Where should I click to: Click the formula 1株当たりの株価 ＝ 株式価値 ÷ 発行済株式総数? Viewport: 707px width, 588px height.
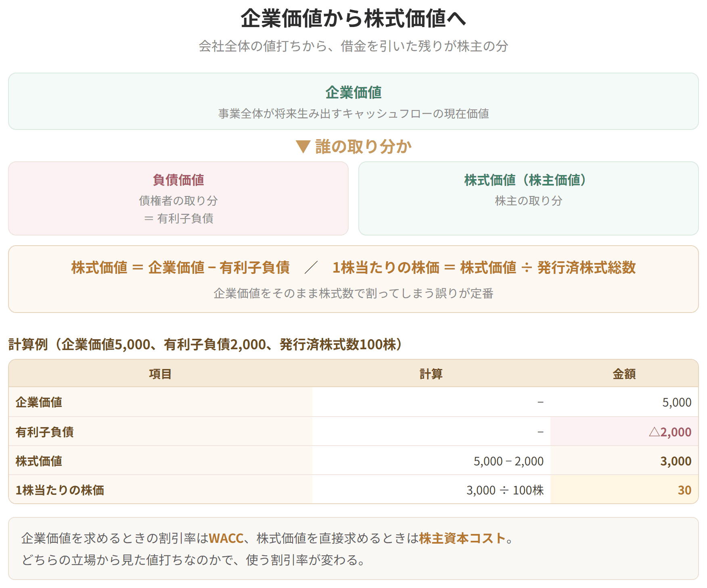484,267
